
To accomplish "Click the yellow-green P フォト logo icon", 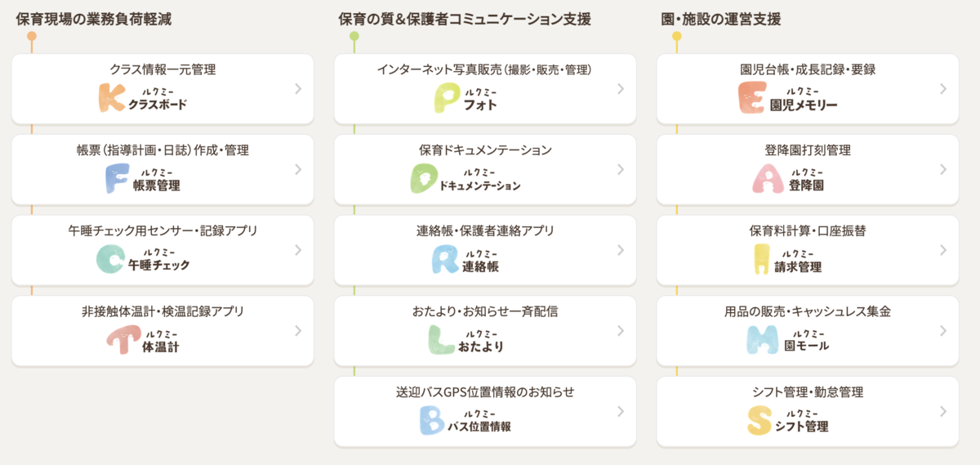I will click(x=448, y=97).
